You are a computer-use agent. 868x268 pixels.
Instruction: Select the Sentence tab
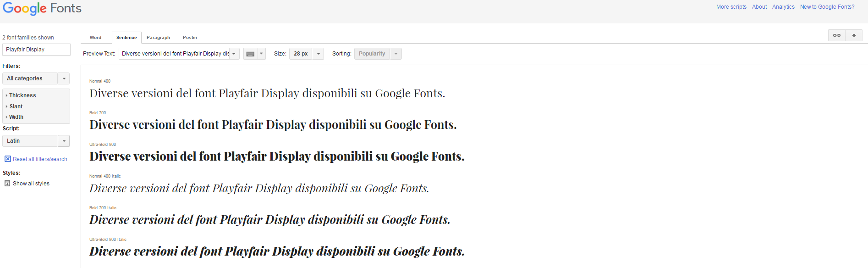tap(126, 38)
